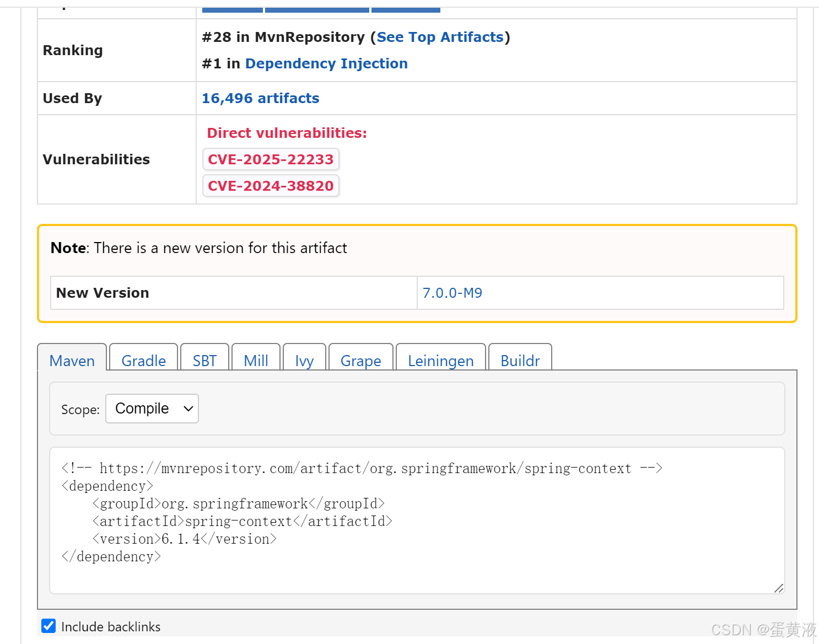This screenshot has width=819, height=644.
Task: Click the '#28 in MvnRepository' text
Action: click(x=283, y=37)
